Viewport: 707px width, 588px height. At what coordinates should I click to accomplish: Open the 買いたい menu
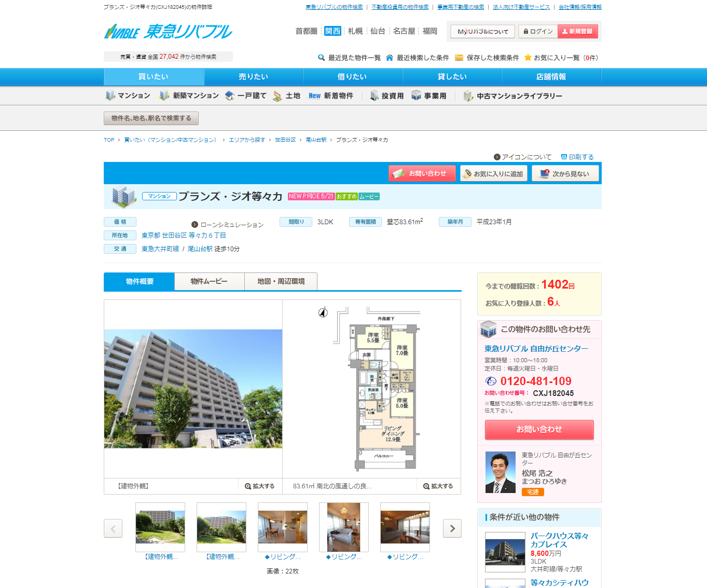point(154,77)
